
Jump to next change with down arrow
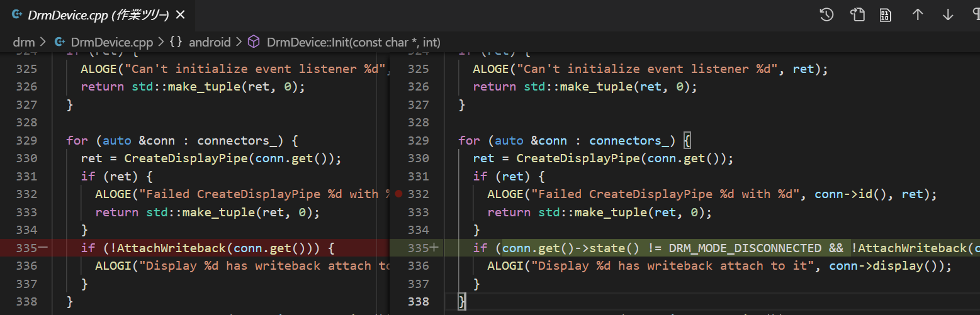click(948, 14)
